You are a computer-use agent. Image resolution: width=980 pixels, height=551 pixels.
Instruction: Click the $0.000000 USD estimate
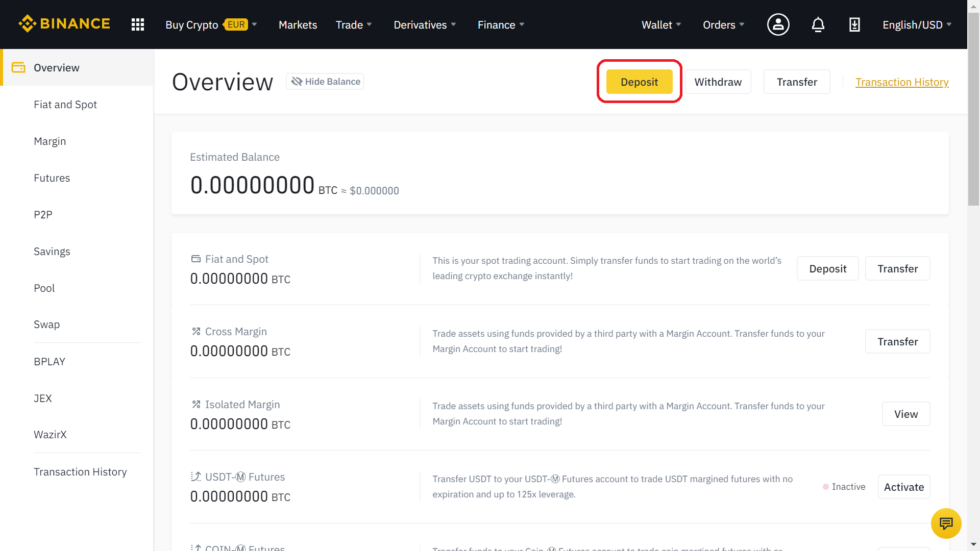tap(374, 190)
